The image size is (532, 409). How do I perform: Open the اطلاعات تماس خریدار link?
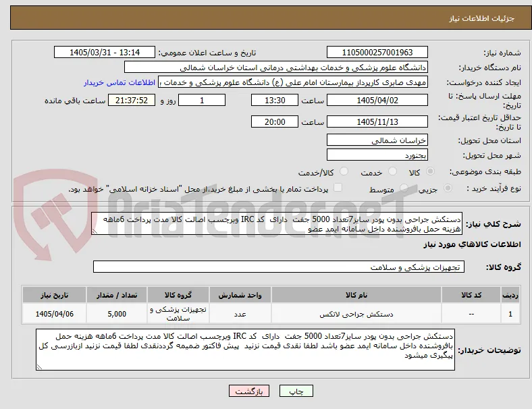tap(119, 82)
